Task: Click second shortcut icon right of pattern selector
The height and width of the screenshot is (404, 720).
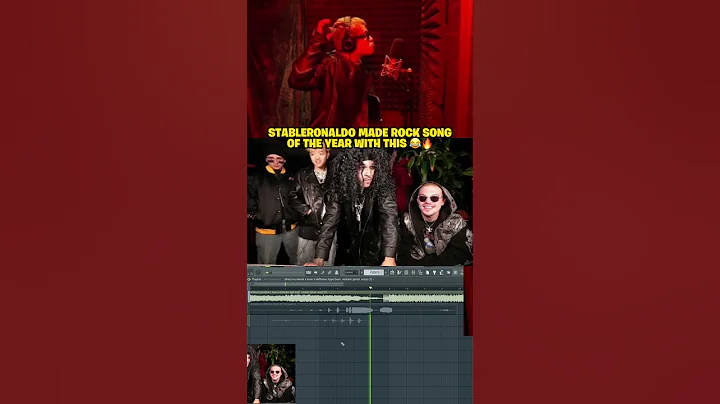Action: point(399,272)
